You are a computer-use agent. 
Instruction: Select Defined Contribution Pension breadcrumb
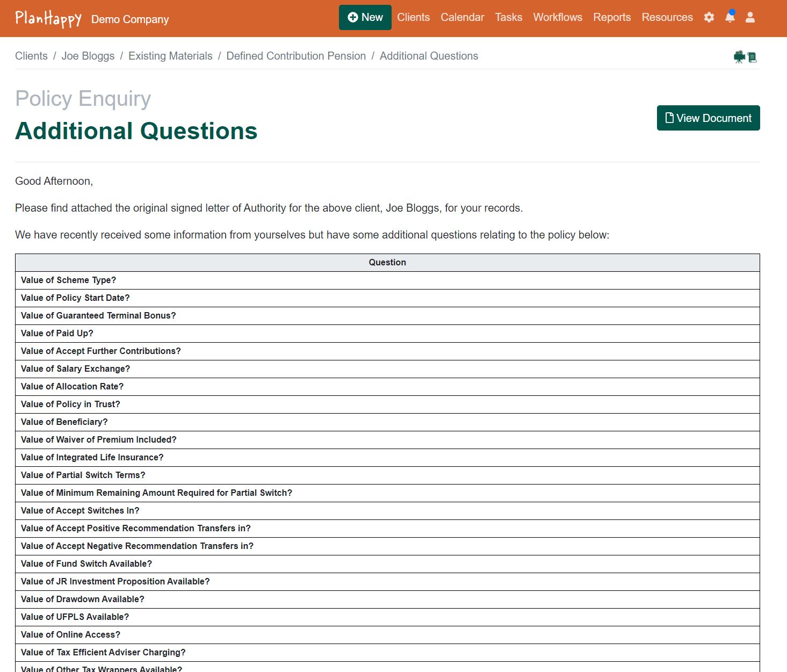pyautogui.click(x=295, y=56)
